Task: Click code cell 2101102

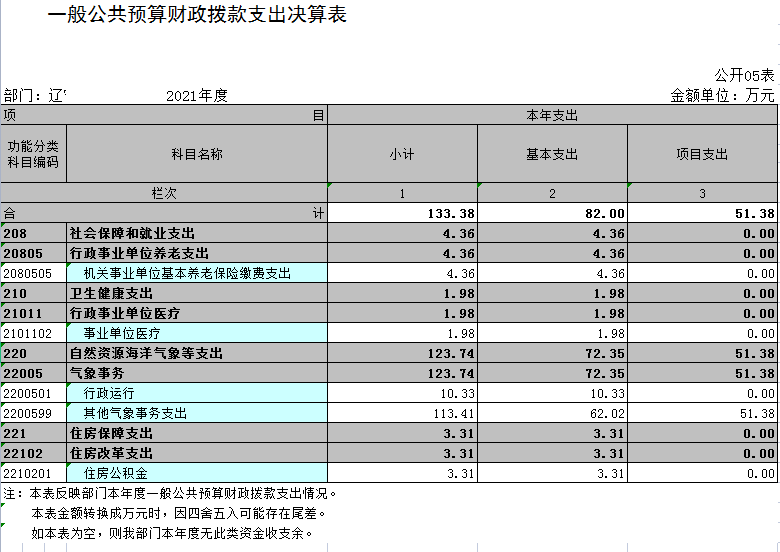Action: (33, 333)
